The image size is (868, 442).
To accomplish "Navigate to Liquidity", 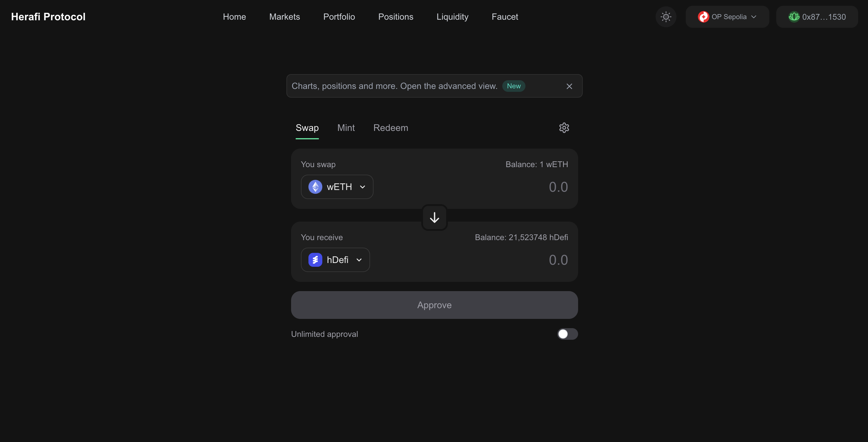I will (x=452, y=17).
